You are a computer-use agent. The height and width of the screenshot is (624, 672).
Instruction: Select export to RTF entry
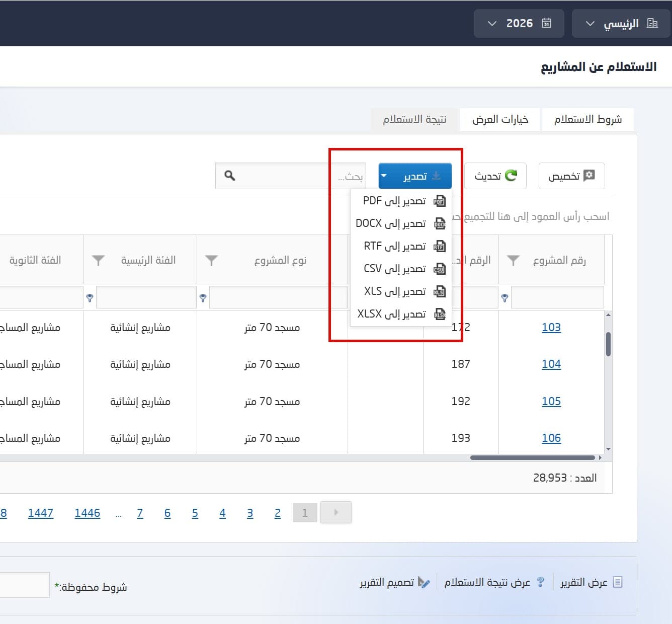tap(401, 246)
